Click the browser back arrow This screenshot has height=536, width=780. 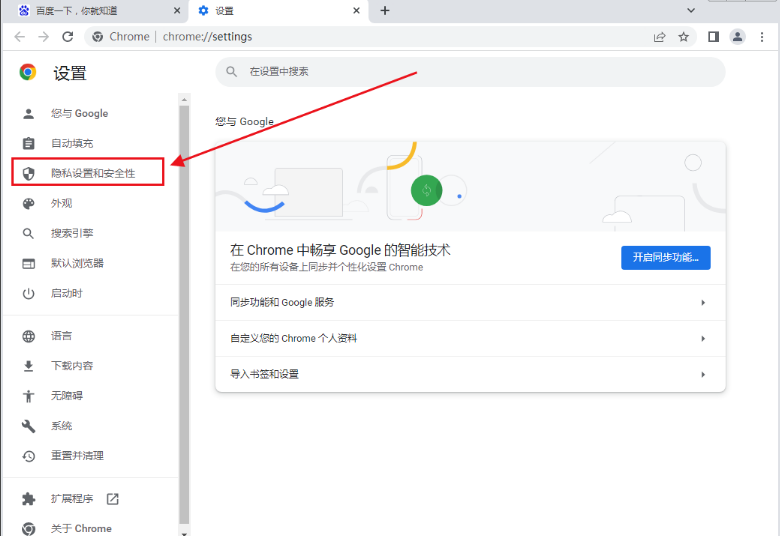(19, 37)
